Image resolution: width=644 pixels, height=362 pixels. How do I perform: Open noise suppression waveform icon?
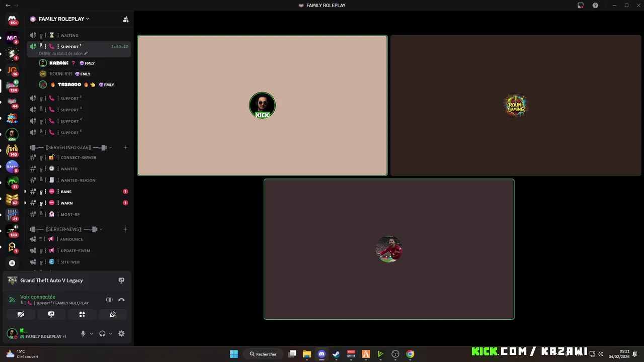click(109, 300)
